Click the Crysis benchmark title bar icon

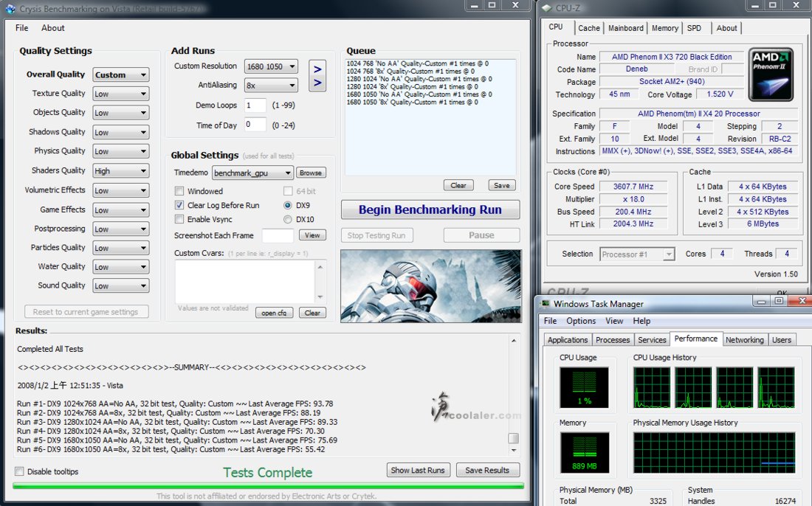point(10,9)
